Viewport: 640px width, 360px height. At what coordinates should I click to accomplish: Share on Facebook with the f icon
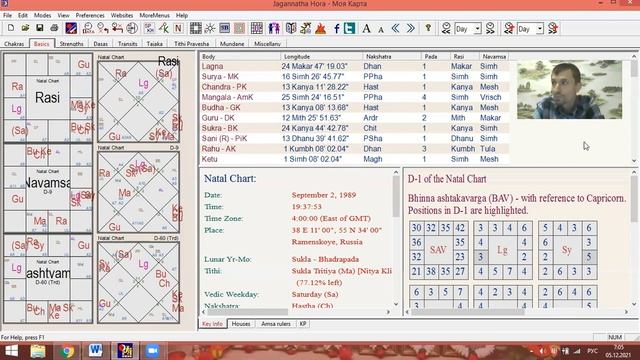(336, 28)
